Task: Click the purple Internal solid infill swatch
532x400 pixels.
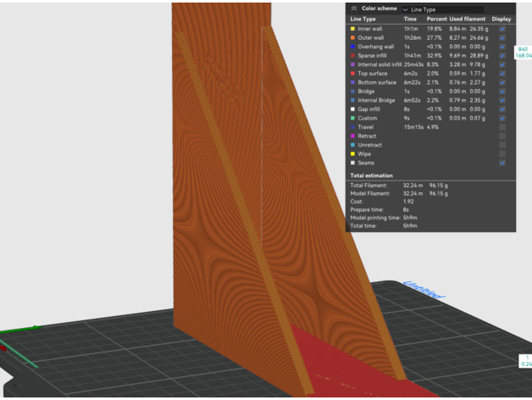Action: [x=352, y=63]
